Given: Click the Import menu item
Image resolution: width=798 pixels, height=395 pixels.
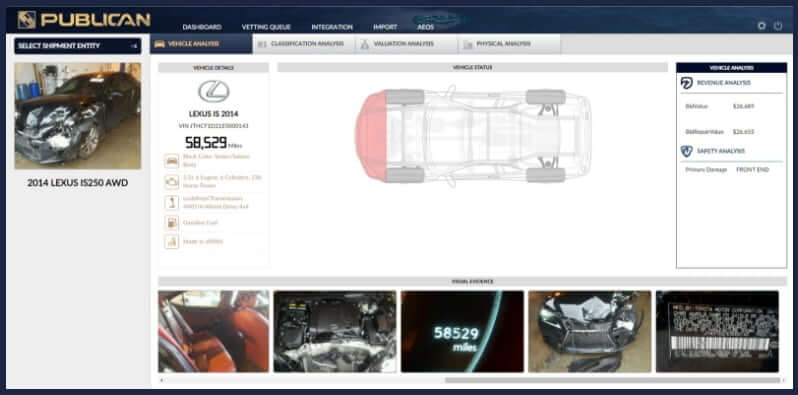Looking at the screenshot, I should pos(385,27).
